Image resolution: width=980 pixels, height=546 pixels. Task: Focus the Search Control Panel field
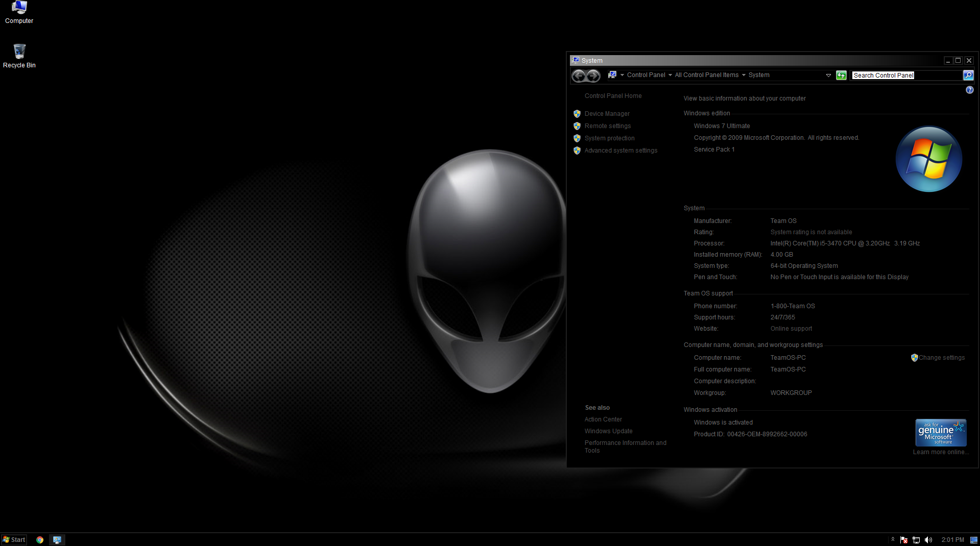point(907,76)
